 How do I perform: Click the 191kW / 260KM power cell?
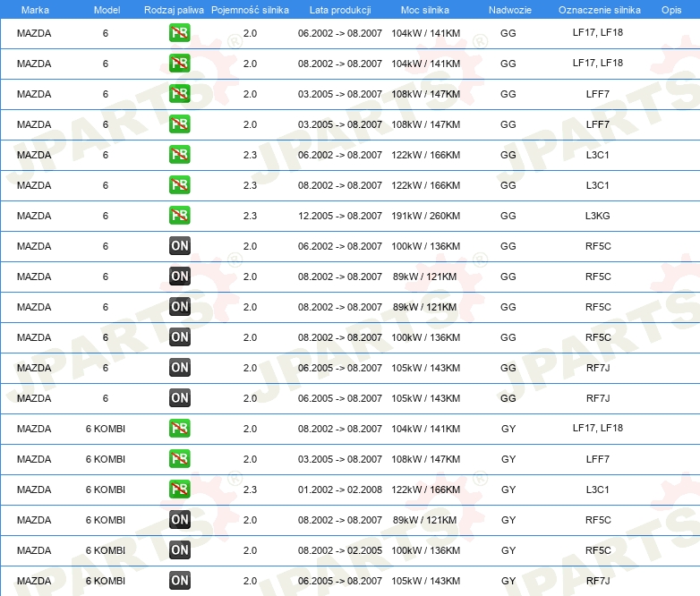[x=425, y=216]
